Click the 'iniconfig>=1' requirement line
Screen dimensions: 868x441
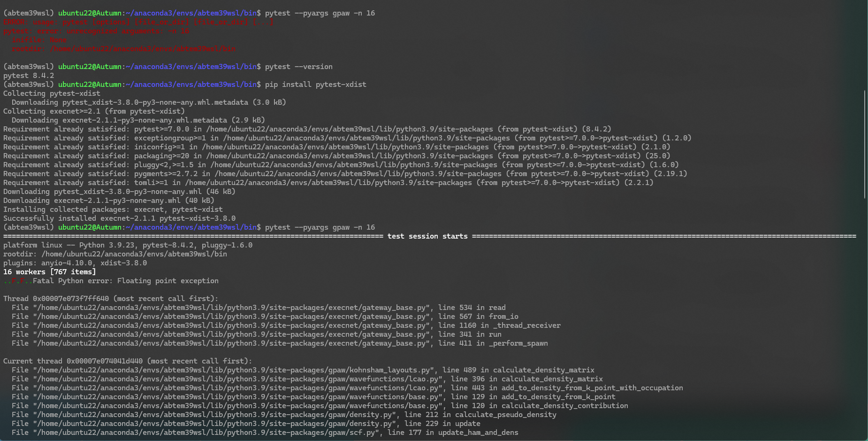tap(337, 147)
